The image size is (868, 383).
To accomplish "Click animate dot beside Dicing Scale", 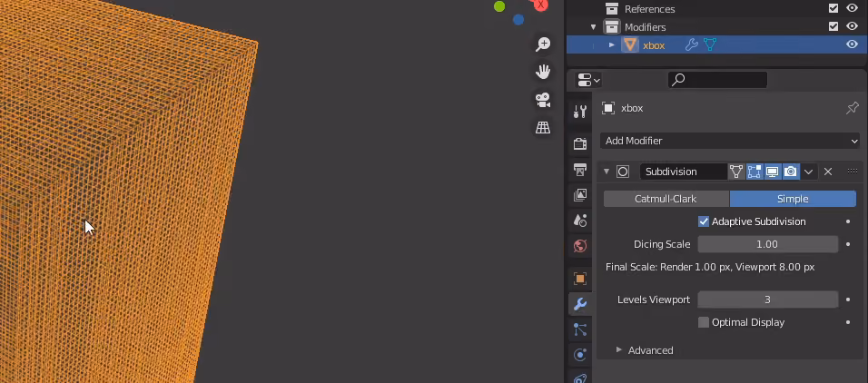I will coord(848,244).
